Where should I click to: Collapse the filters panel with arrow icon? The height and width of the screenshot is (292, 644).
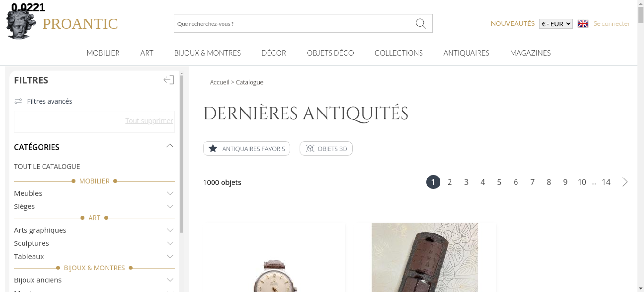tap(168, 80)
